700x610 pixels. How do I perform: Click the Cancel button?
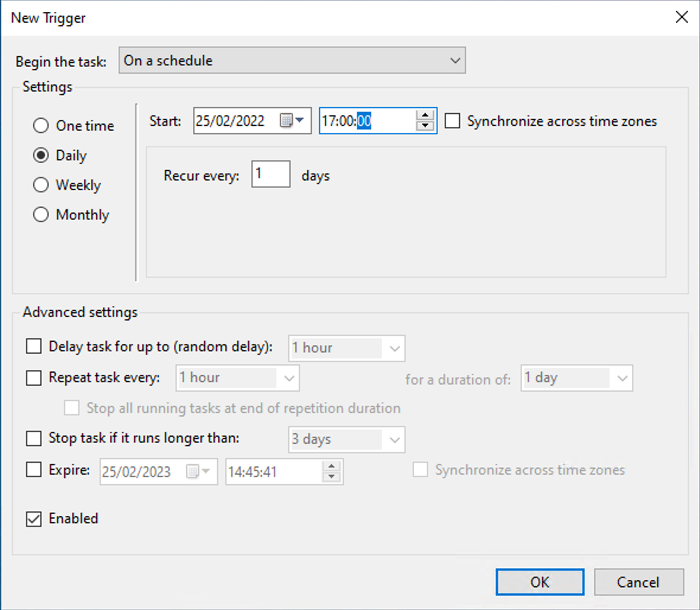pos(638,582)
